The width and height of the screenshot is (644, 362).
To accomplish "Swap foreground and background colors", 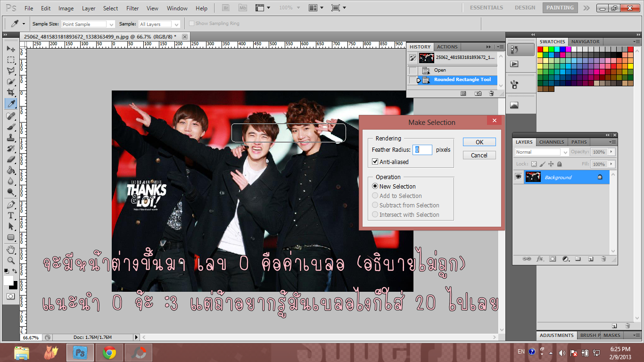I will pyautogui.click(x=15, y=271).
